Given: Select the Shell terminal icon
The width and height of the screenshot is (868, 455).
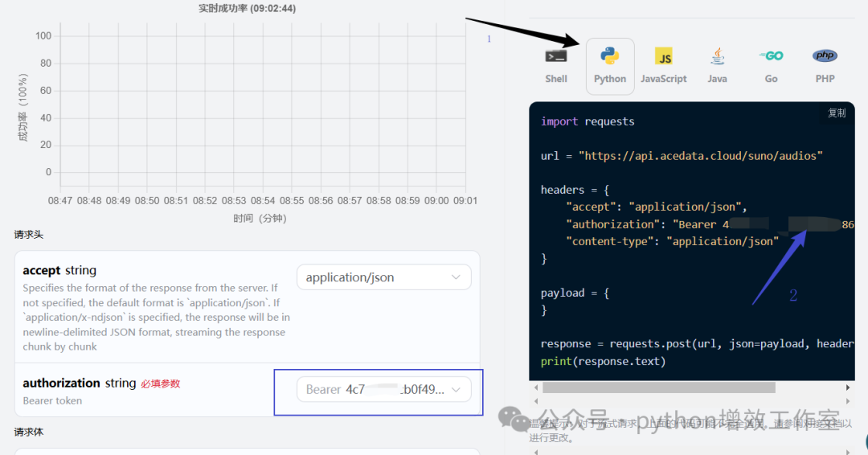Looking at the screenshot, I should point(556,56).
